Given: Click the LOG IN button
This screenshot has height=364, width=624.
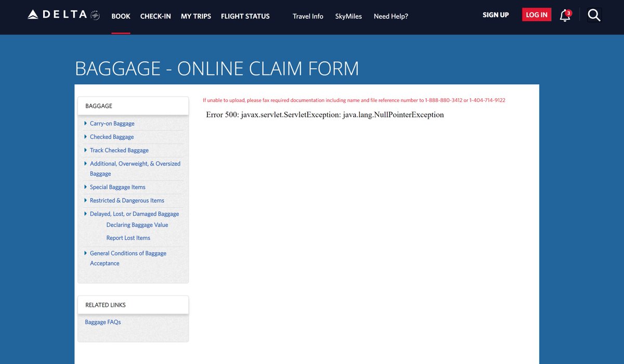Looking at the screenshot, I should click(x=537, y=15).
